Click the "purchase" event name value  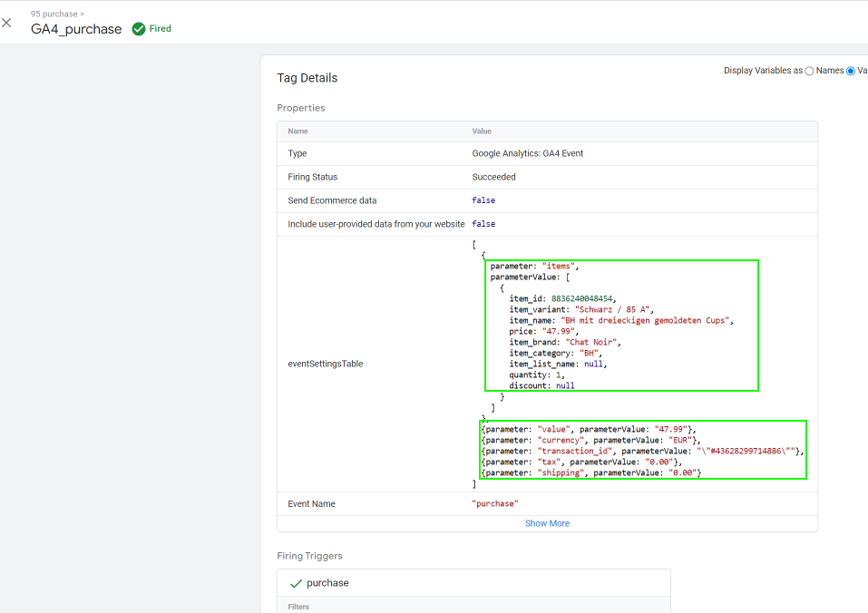pos(495,504)
